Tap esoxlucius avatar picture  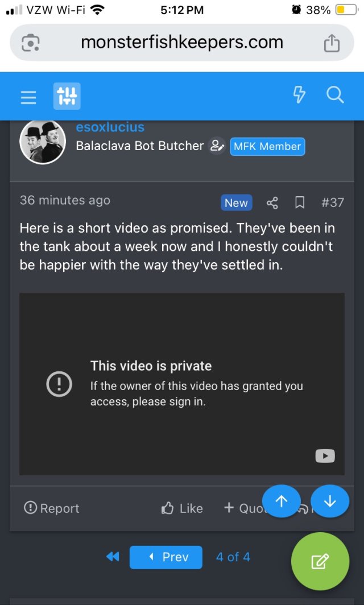click(x=43, y=142)
